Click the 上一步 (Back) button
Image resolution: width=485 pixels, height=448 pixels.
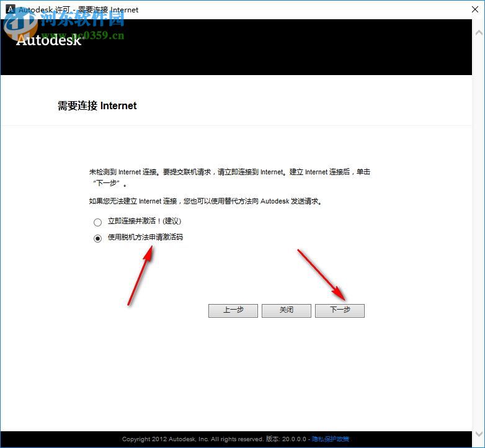tap(233, 310)
